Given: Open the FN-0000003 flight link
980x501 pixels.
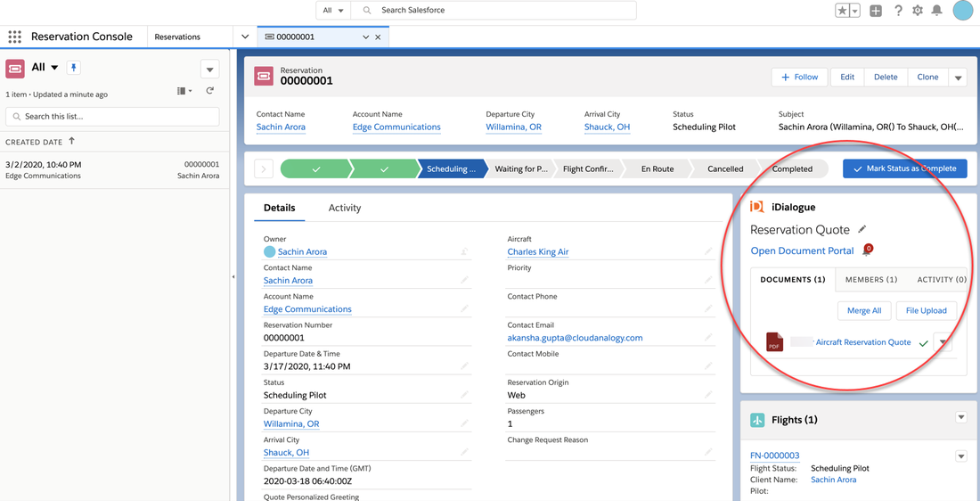Looking at the screenshot, I should pos(775,456).
